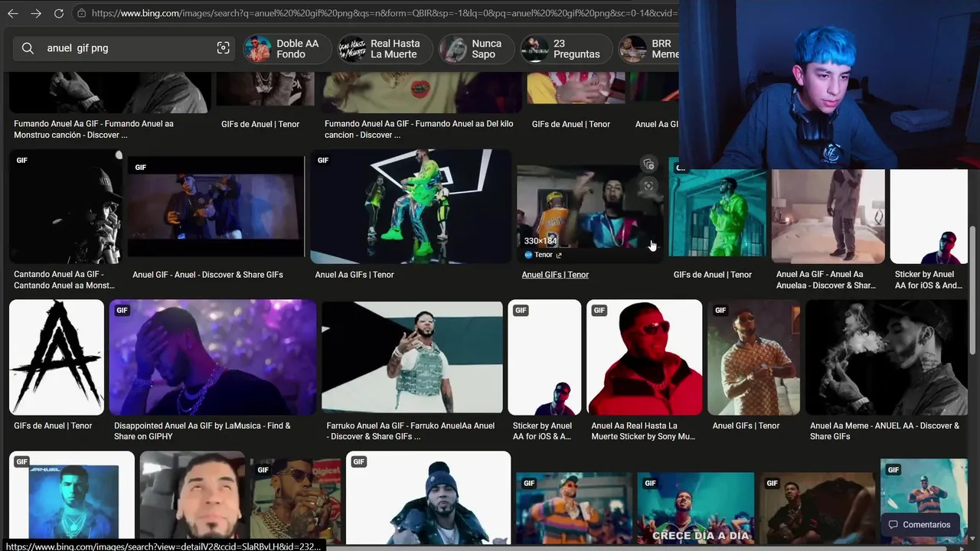
Task: Open the 'CRECE DIA A DIA' GIF thumbnail
Action: tap(695, 507)
